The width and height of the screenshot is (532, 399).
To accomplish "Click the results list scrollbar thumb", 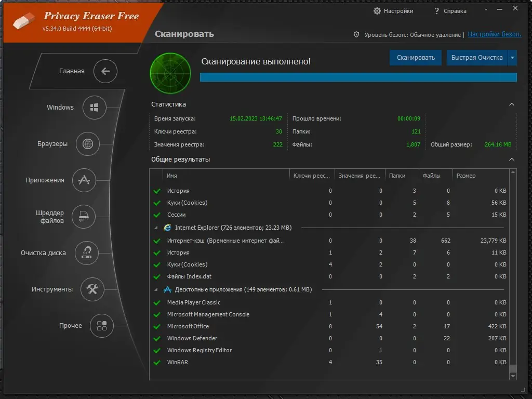I will [513, 368].
